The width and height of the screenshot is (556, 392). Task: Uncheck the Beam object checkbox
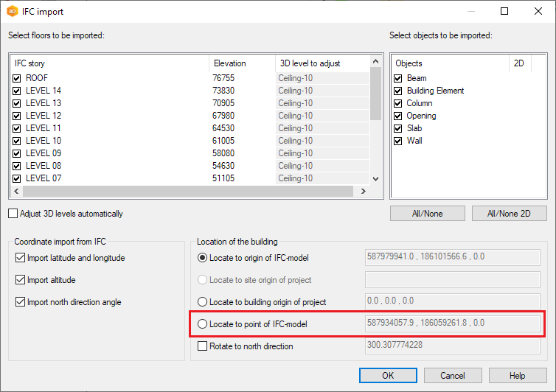(x=398, y=78)
